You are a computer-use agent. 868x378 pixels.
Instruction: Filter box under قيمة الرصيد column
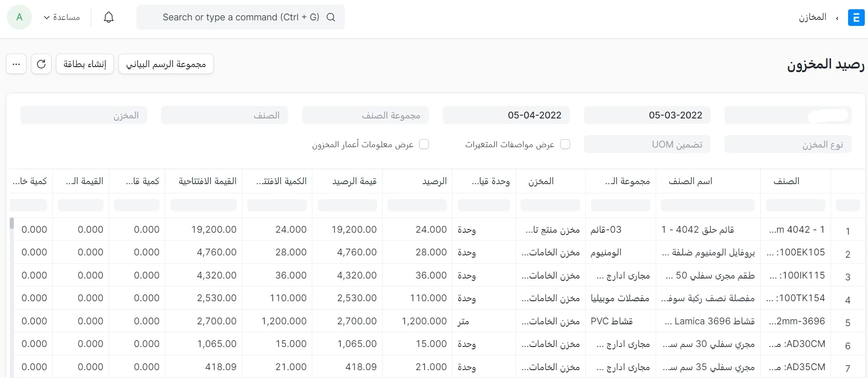pyautogui.click(x=347, y=205)
